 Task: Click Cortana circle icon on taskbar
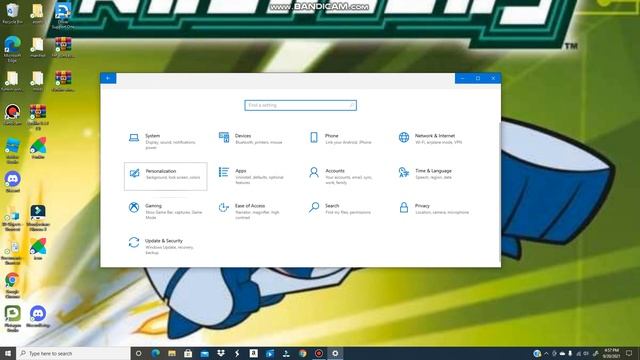click(x=139, y=353)
